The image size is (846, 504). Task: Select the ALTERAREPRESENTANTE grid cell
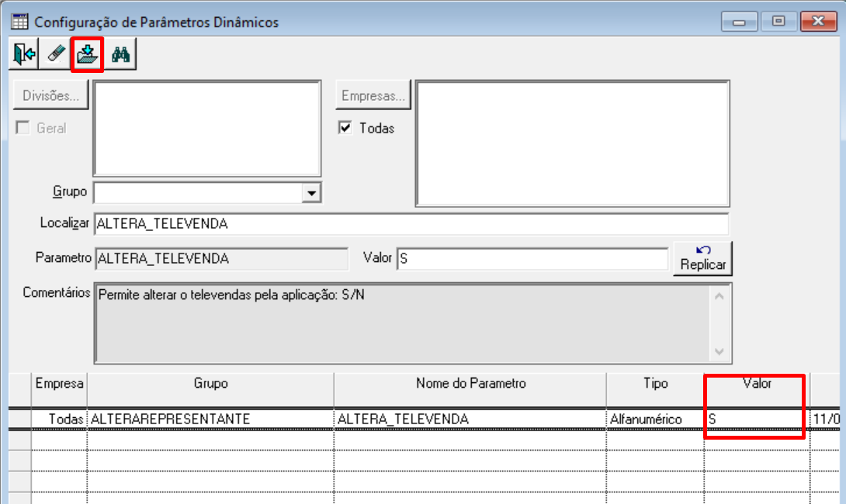(210, 419)
